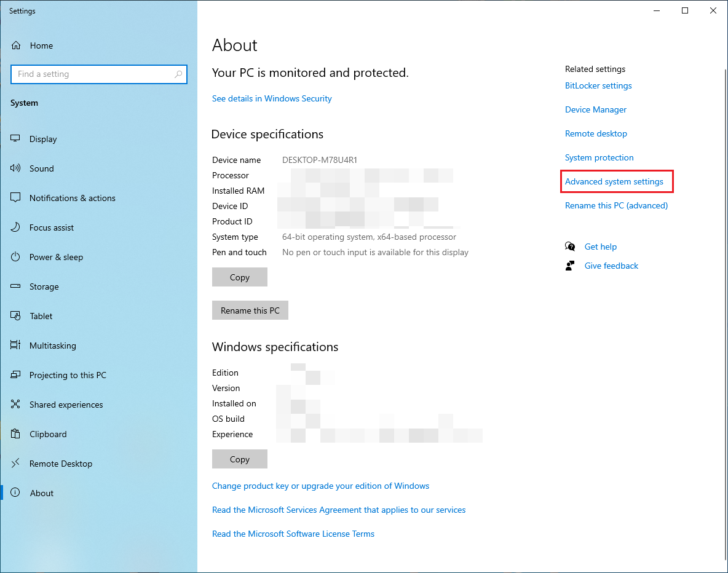This screenshot has height=573, width=728.
Task: Click See details in Windows Security
Action: [272, 99]
